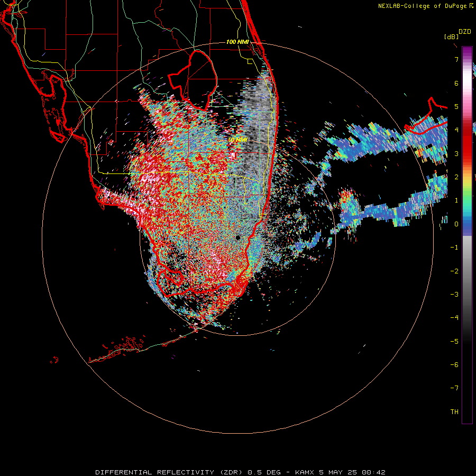Click the -3 dB label on the color scale

tap(454, 295)
